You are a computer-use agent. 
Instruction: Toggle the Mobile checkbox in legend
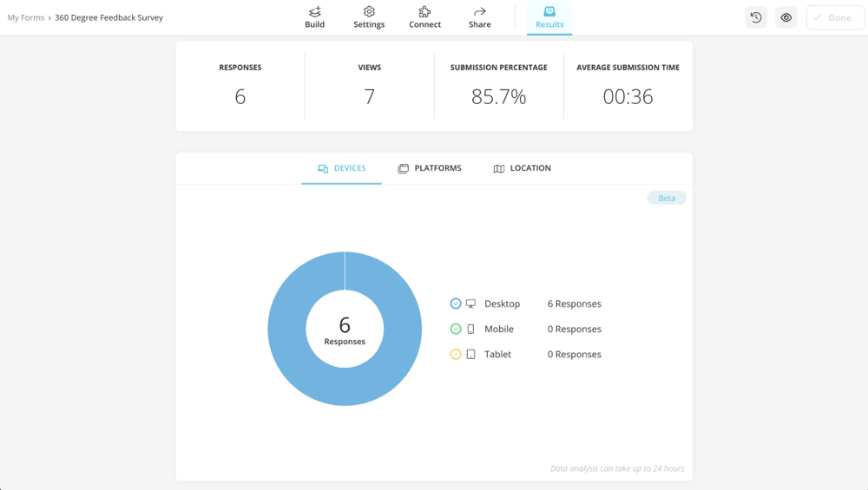456,329
